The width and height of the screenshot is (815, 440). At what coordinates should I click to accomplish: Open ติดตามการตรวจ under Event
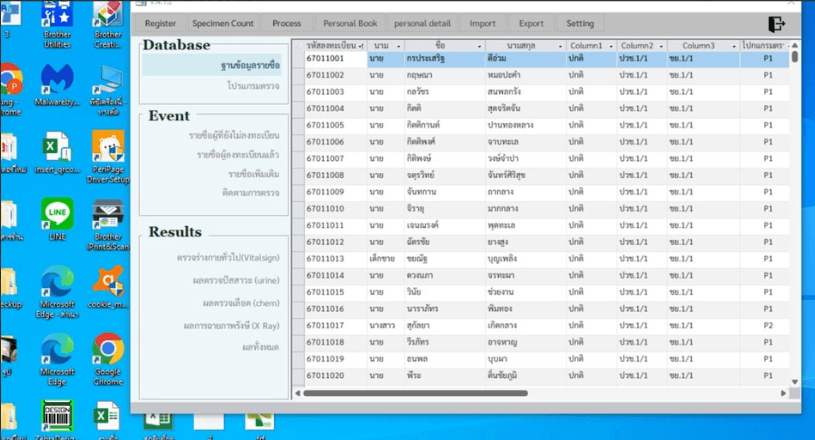(251, 193)
